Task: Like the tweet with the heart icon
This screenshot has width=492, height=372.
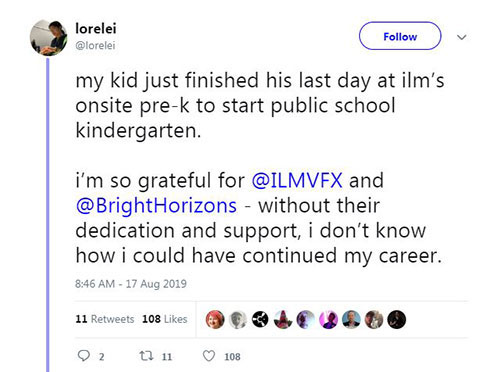Action: [x=209, y=356]
